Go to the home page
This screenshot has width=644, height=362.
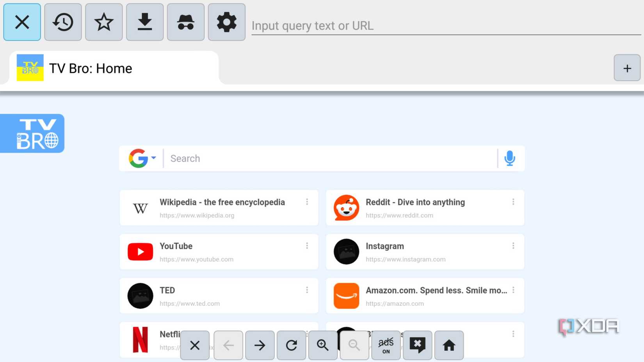[449, 345]
